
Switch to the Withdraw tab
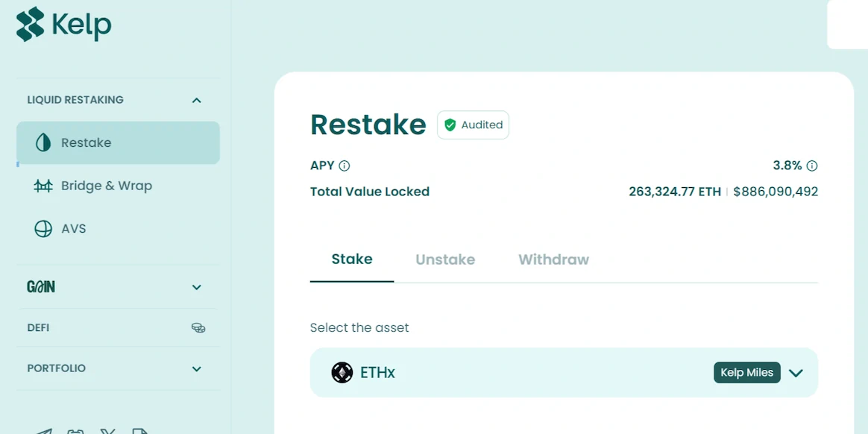553,260
